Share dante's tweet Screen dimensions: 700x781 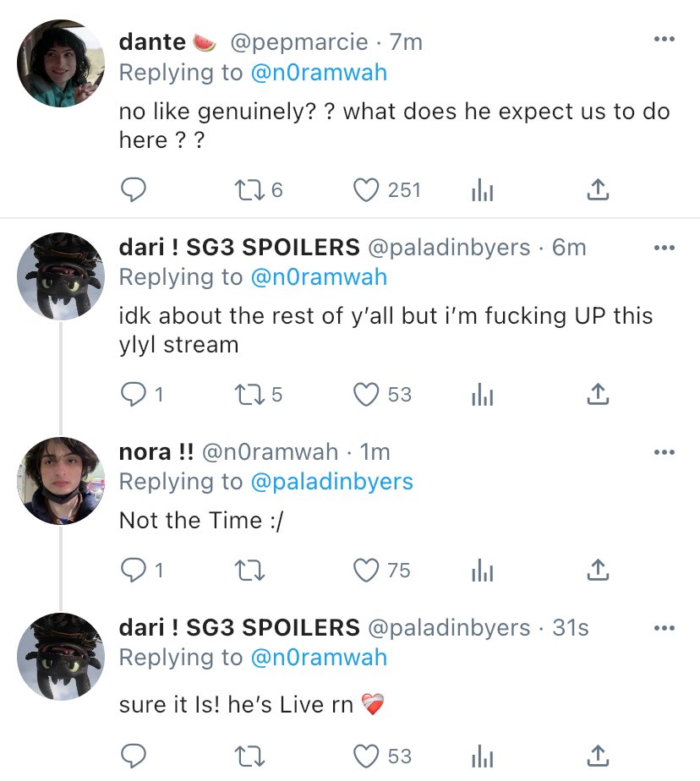tap(598, 190)
